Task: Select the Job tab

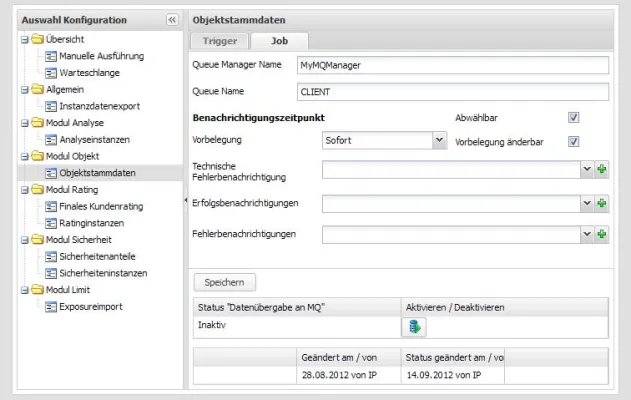Action: point(279,41)
